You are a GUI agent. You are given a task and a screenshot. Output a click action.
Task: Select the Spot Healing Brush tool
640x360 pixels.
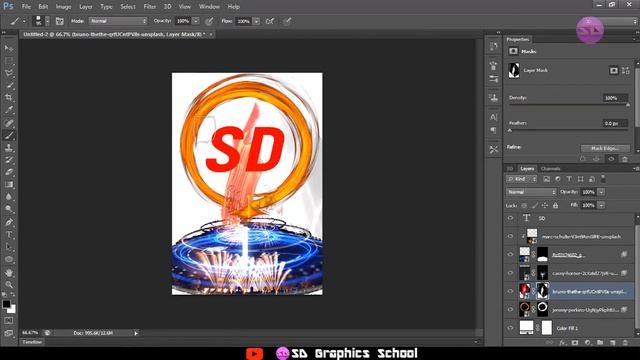click(9, 123)
